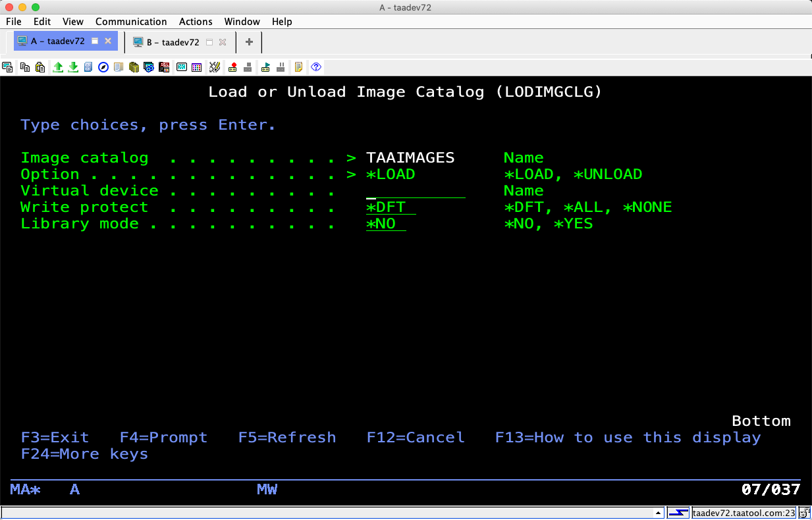Screen dimensions: 812x520
Task: Click the F12=Cancel function key label
Action: click(416, 438)
